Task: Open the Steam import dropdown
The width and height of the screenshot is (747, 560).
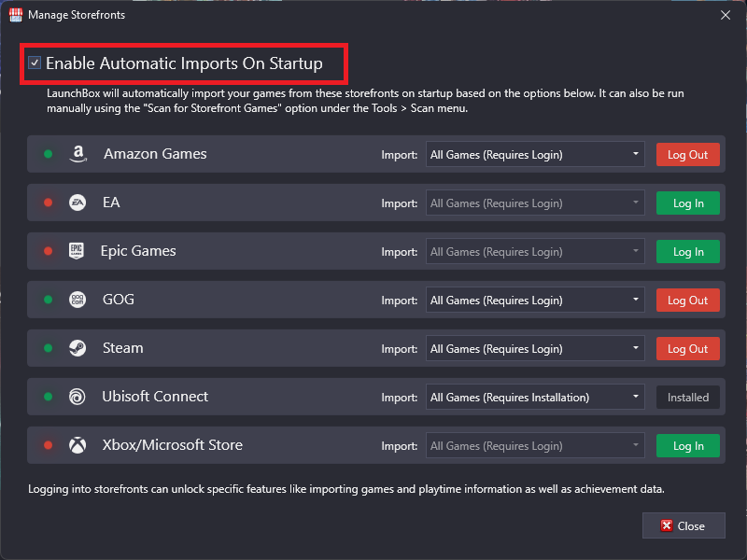Action: pos(535,348)
